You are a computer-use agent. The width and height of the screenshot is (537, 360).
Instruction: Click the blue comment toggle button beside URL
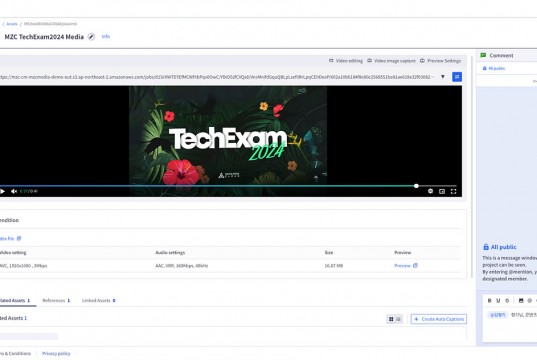(x=457, y=77)
